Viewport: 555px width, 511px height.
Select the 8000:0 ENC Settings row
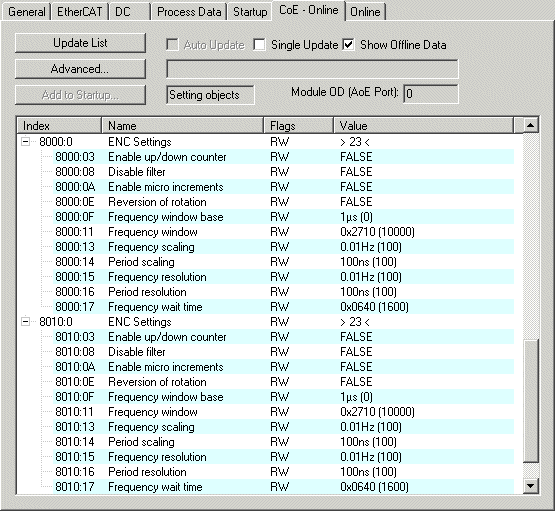(265, 142)
